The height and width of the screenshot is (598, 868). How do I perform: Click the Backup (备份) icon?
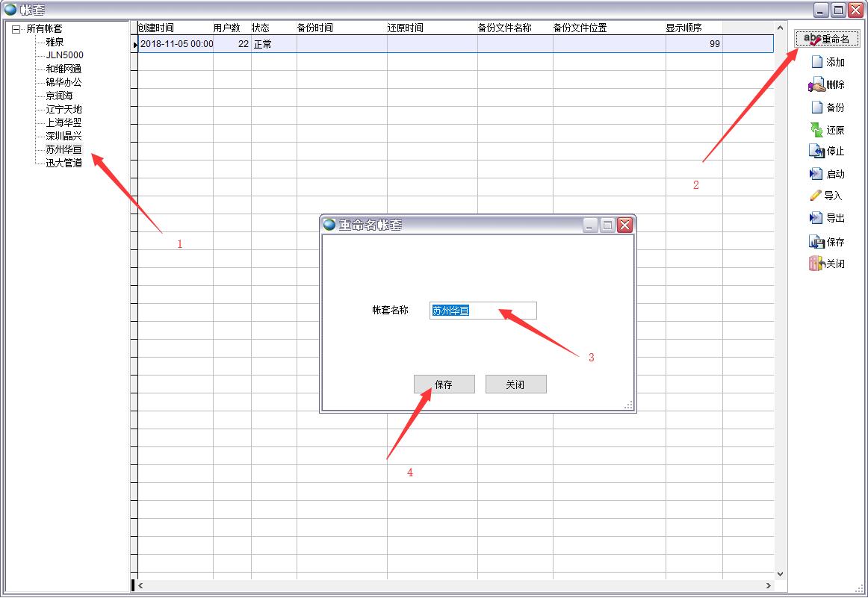pos(817,108)
